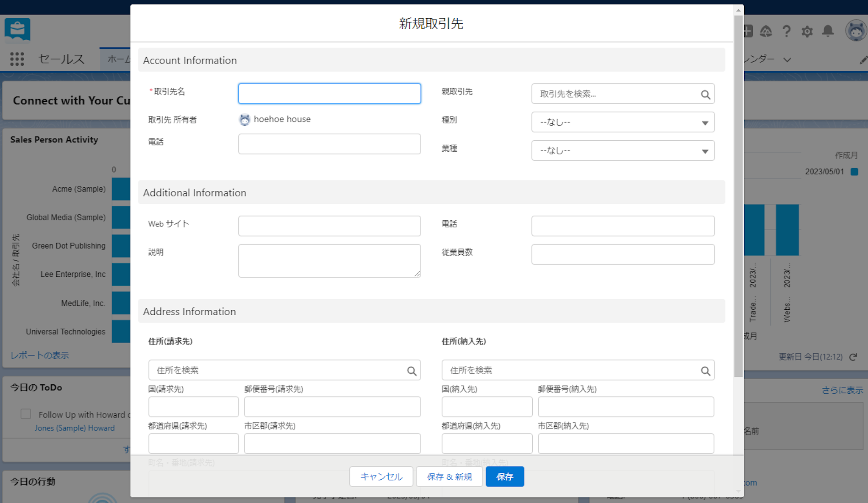Open the Notifications bell icon
Screen dimensions: 868x503
828,31
